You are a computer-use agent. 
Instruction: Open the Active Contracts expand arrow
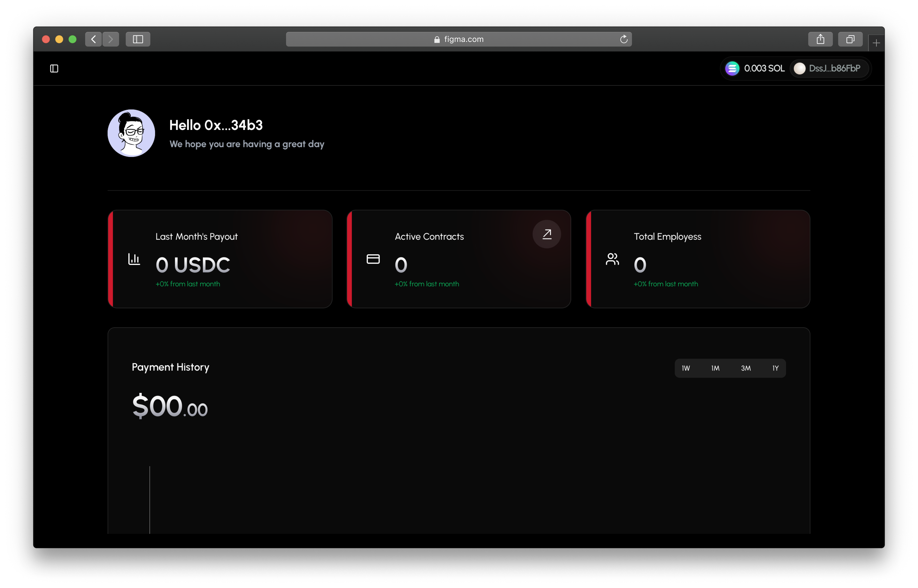(x=546, y=234)
